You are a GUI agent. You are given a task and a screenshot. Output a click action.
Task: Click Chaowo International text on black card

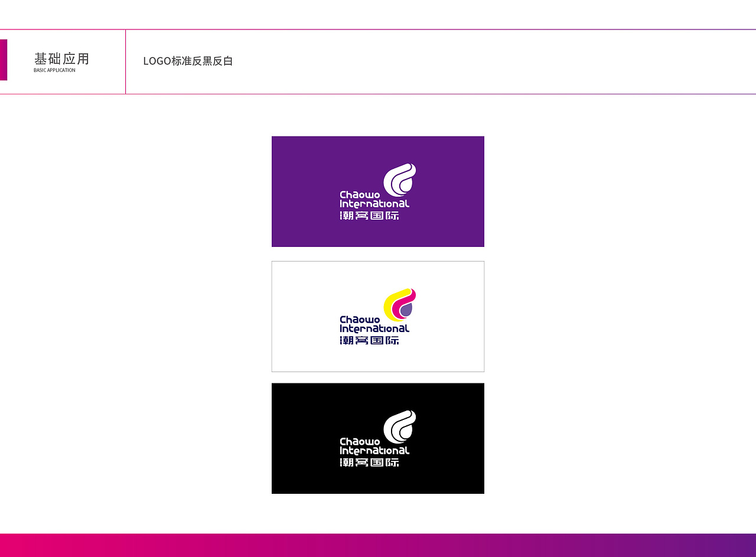click(374, 446)
